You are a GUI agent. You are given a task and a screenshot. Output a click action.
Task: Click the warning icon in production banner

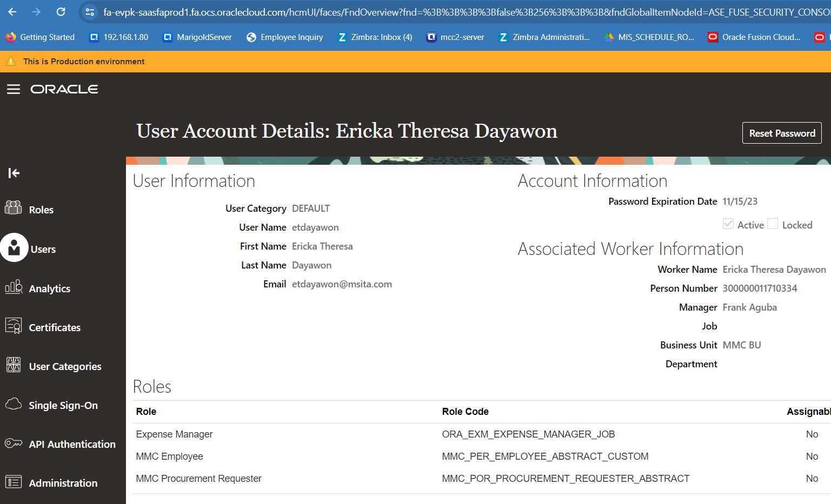pos(11,61)
